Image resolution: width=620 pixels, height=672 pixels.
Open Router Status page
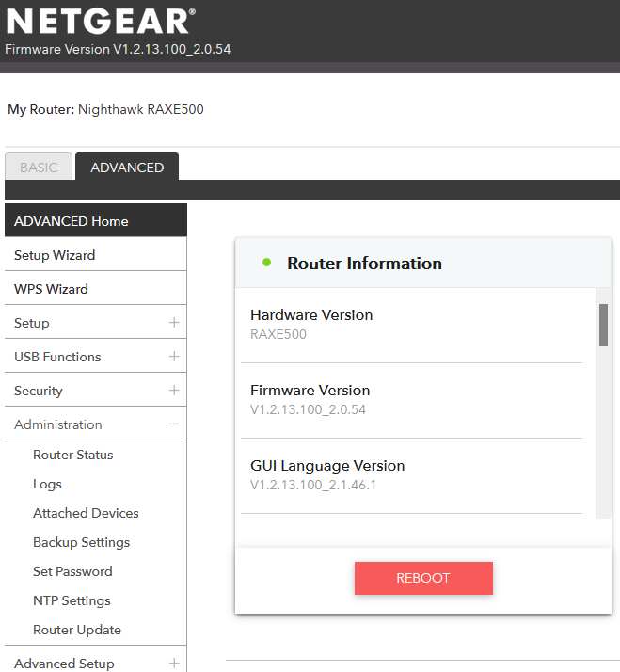pos(72,455)
